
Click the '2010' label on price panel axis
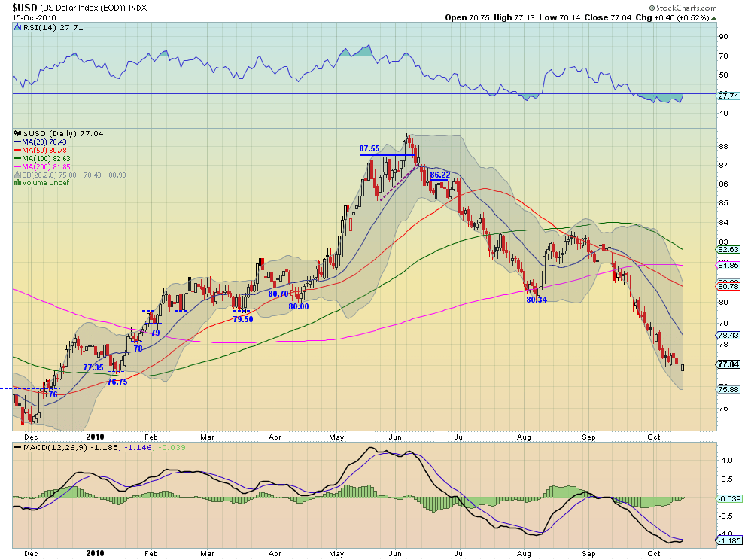pos(95,437)
